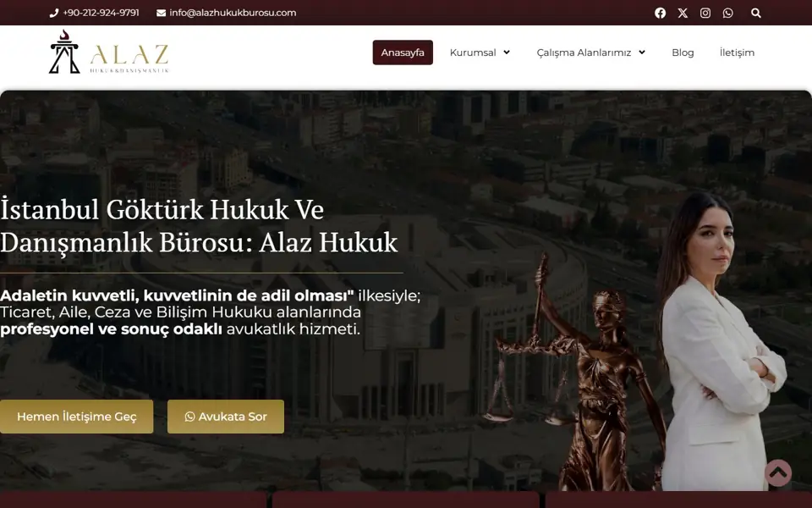Viewport: 812px width, 508px height.
Task: Open the search magnifier icon
Action: click(x=756, y=13)
